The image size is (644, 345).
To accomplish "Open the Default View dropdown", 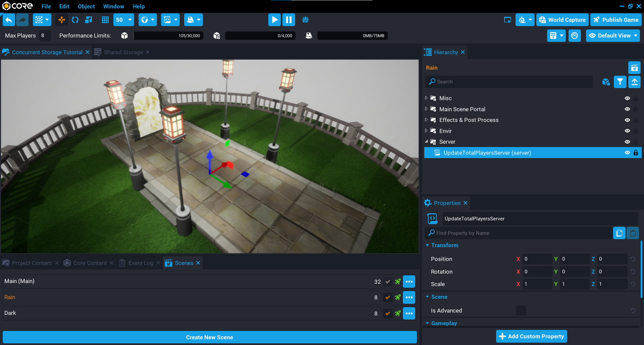I will [x=613, y=36].
